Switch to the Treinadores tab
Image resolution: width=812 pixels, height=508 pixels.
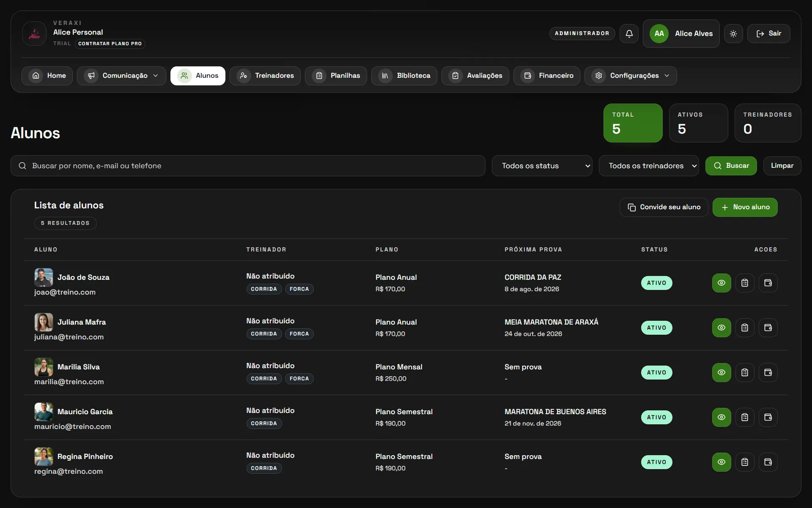coord(265,76)
